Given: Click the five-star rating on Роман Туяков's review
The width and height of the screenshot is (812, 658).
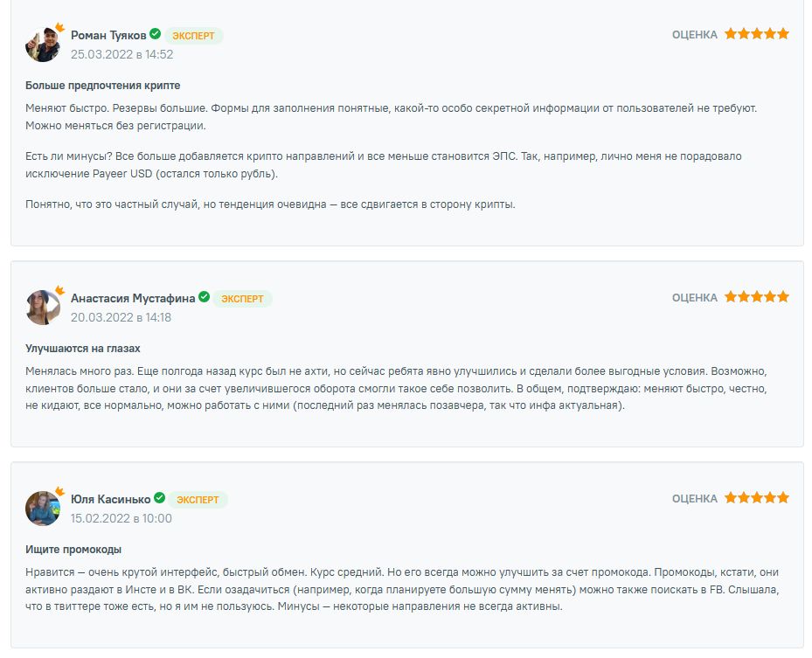Looking at the screenshot, I should (x=756, y=34).
